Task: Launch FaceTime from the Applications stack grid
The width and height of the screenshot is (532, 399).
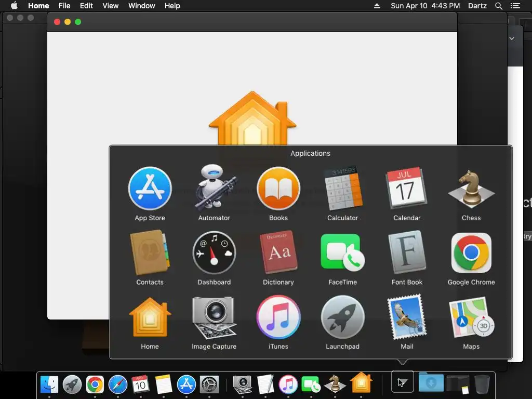Action: click(343, 252)
